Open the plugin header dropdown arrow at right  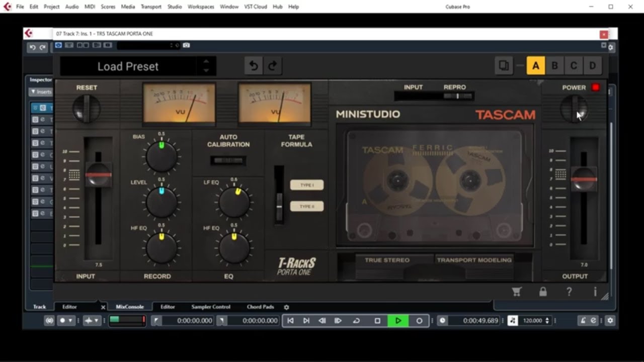tap(604, 45)
